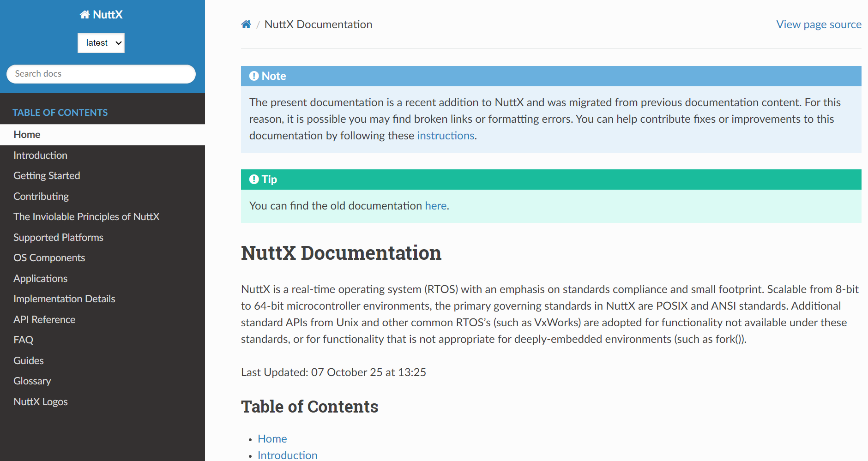Go to Contributing in sidebar
Viewport: 868px width, 461px height.
(x=102, y=197)
